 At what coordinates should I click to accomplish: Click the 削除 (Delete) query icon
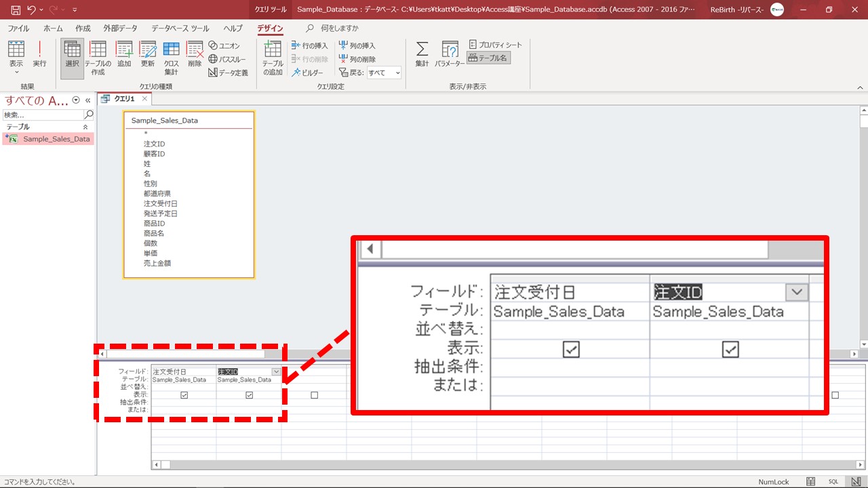[195, 54]
